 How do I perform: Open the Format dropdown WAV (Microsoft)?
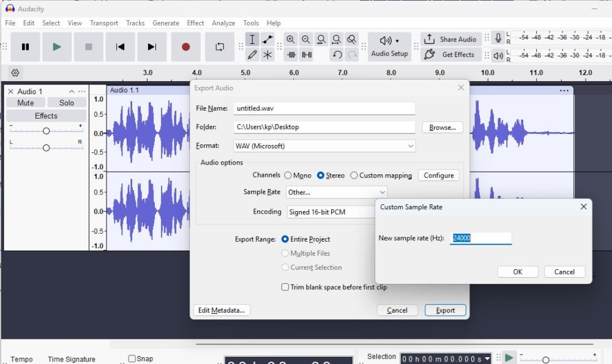tap(324, 146)
